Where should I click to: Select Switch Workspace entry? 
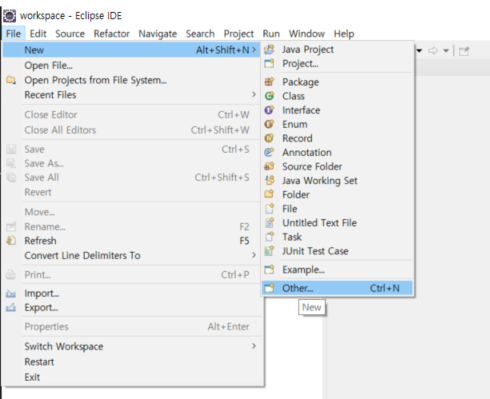click(x=131, y=346)
